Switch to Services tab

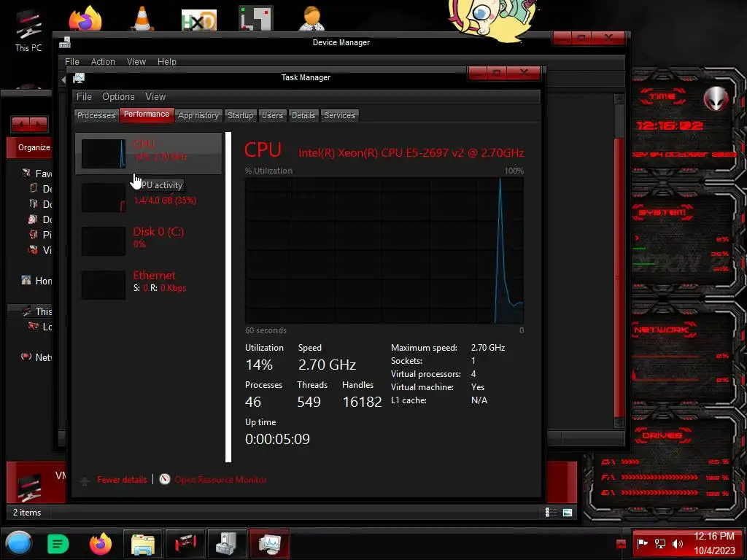click(339, 115)
